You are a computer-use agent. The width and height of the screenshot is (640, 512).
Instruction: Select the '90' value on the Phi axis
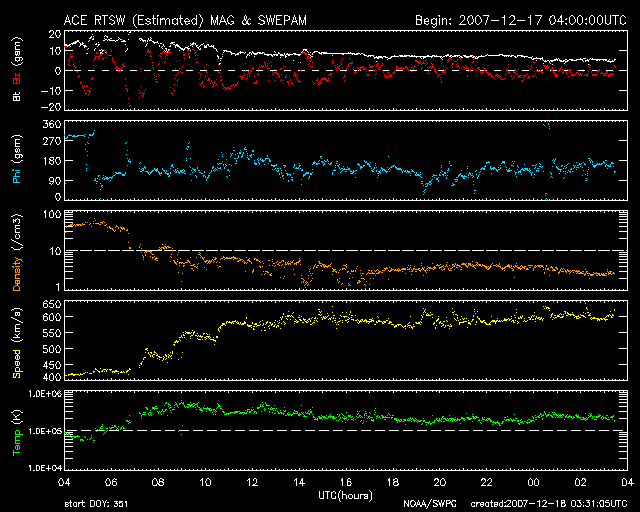point(55,180)
